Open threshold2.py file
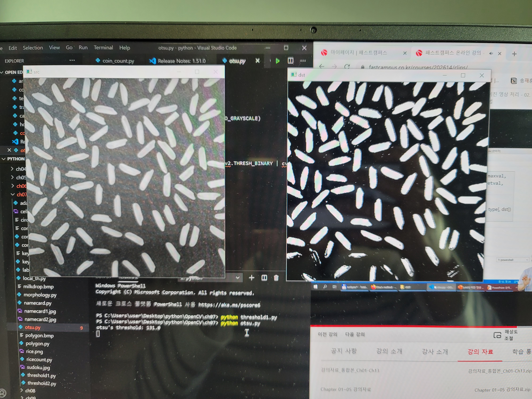Viewport: 532px width, 399px height. click(x=39, y=383)
